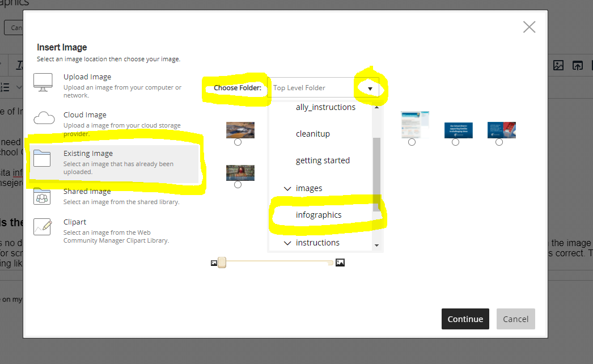Click the Upload Image monitor icon

click(43, 82)
